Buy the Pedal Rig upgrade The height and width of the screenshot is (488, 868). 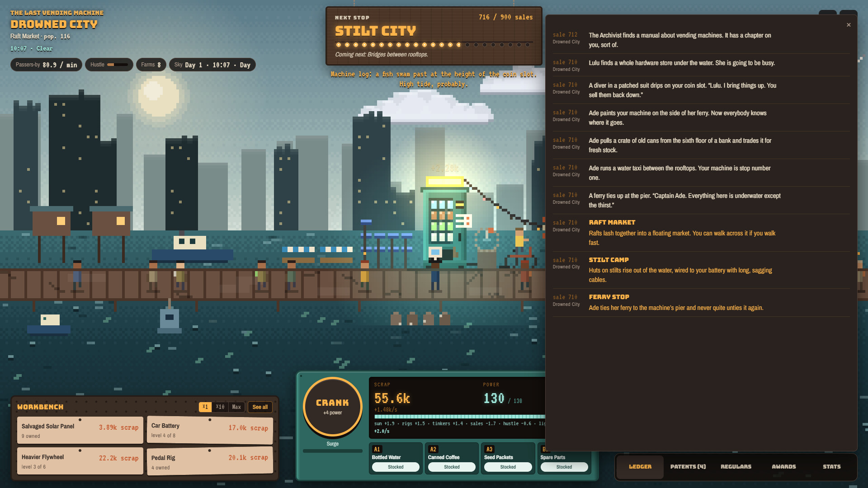[x=210, y=461]
